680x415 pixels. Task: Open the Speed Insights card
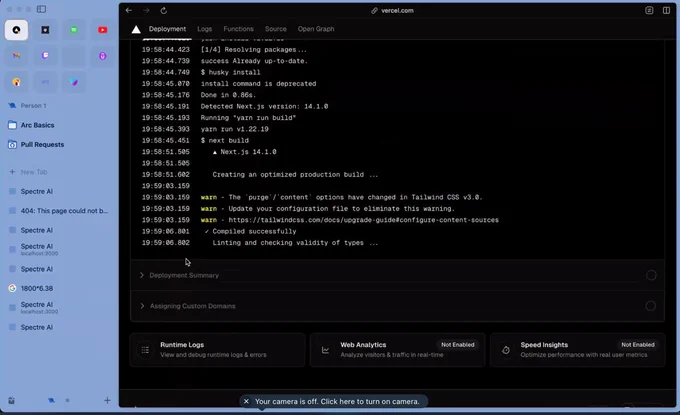578,350
